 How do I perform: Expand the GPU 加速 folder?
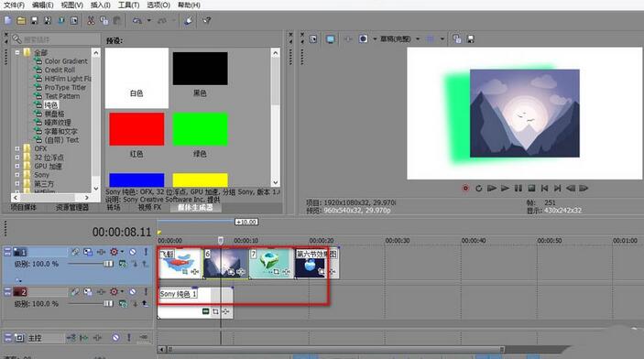tap(17, 167)
